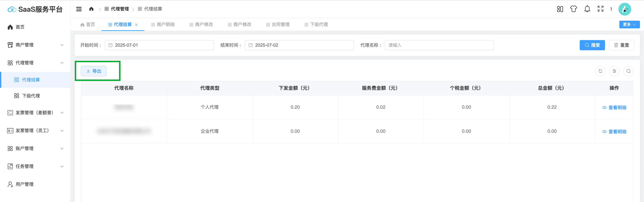644x202 pixels.
Task: Click the sidebar collapse hamburger icon
Action: point(79,9)
